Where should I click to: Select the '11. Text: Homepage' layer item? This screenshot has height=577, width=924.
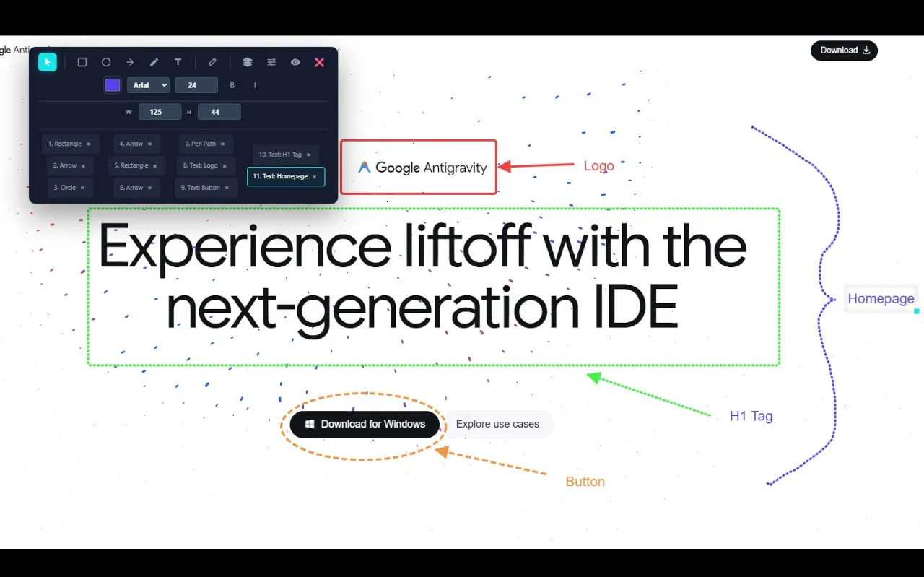tap(280, 176)
